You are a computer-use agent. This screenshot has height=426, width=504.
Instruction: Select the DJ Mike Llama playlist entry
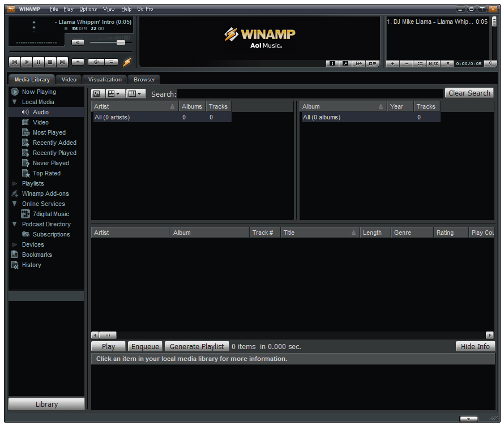437,22
